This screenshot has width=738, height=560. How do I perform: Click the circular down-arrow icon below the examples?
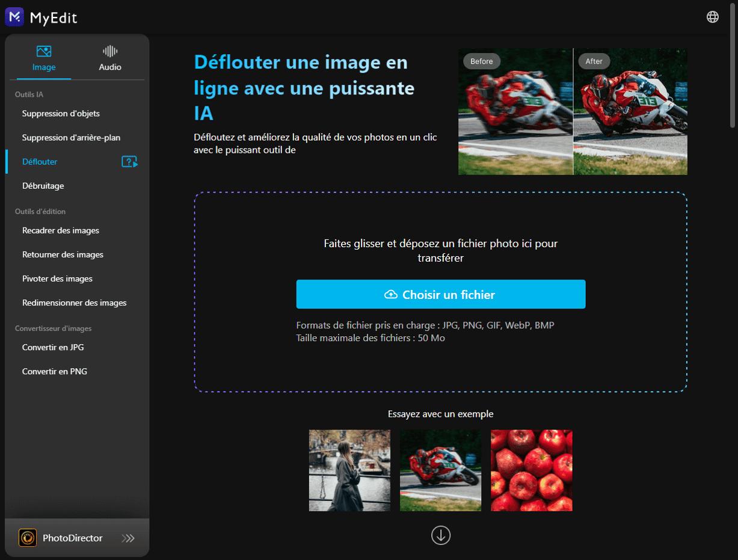441,535
